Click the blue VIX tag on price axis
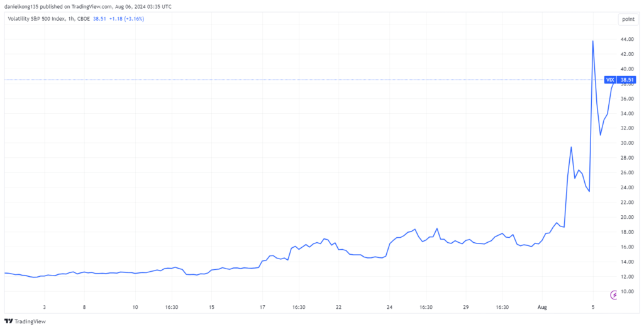The height and width of the screenshot is (329, 644). point(609,80)
